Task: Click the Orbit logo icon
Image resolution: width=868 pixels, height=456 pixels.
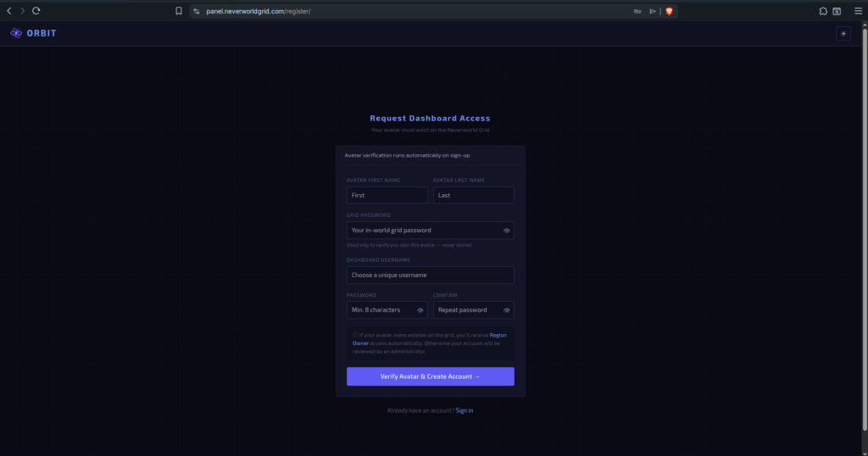Action: point(16,33)
